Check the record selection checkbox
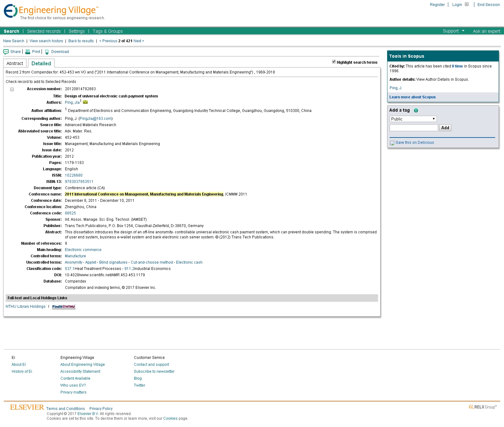This screenshot has width=504, height=427. pos(12,89)
